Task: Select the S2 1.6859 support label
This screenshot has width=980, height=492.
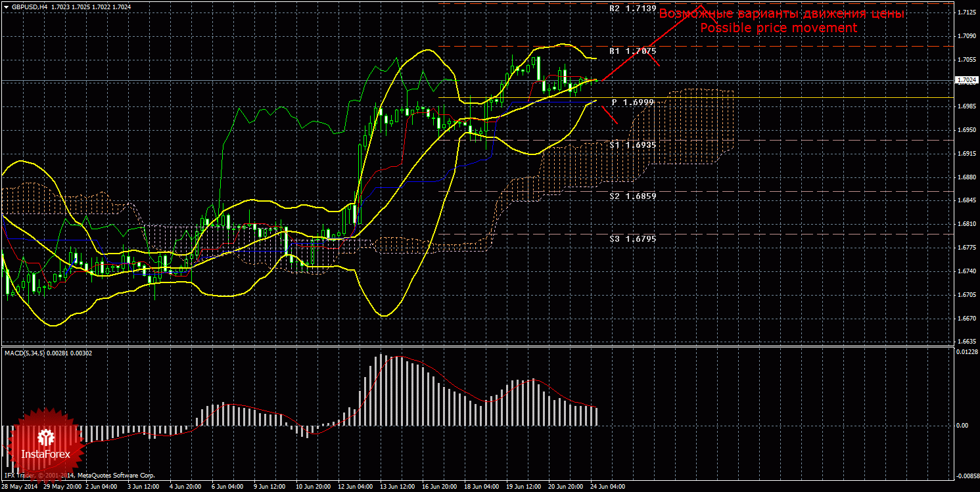Action: [632, 196]
